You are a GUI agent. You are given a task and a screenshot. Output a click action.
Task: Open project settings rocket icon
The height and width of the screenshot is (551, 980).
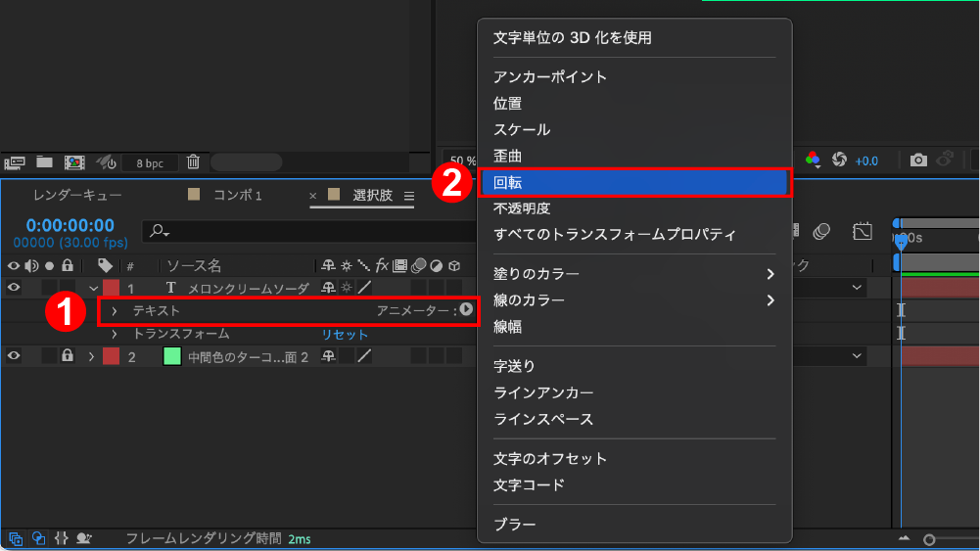click(x=106, y=163)
